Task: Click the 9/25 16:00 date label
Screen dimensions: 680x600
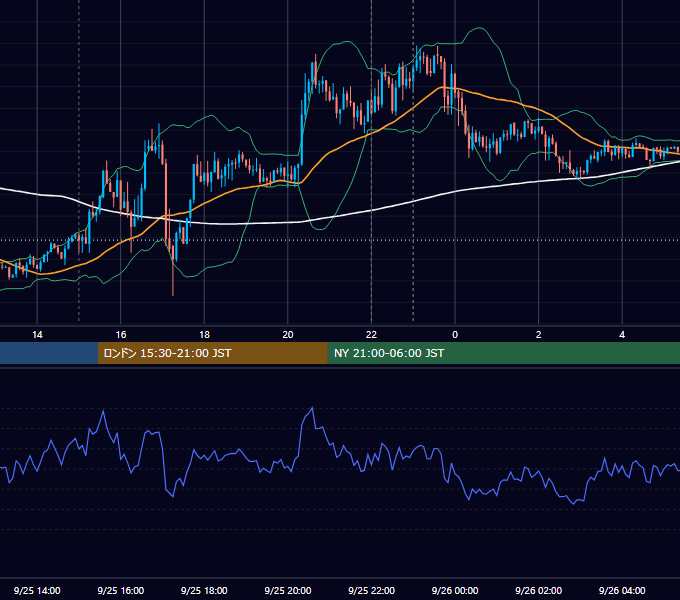Action: tap(121, 590)
